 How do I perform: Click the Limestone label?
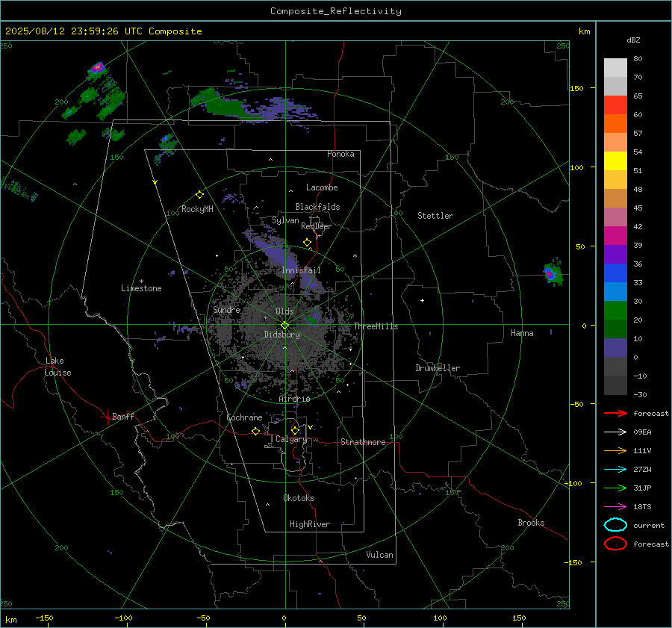tap(141, 288)
